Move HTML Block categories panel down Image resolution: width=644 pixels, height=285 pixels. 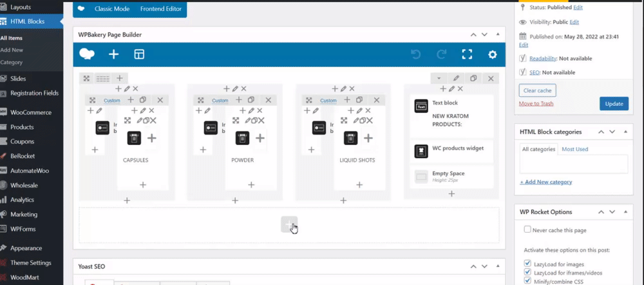click(x=612, y=132)
